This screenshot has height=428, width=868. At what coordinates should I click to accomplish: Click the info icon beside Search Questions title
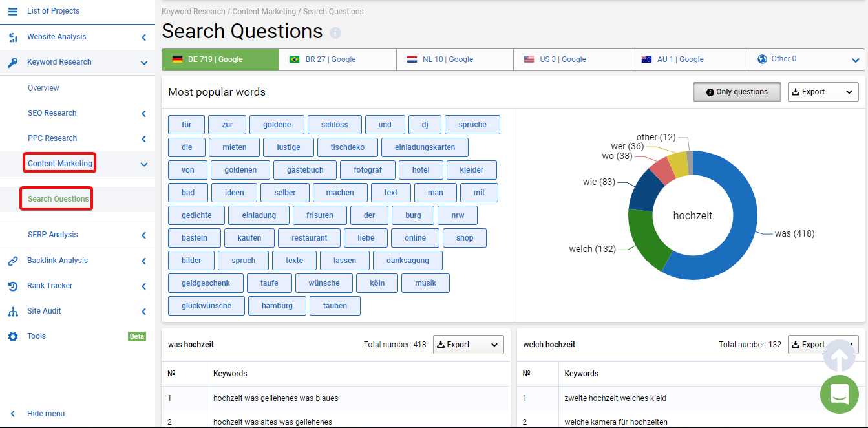click(x=335, y=33)
